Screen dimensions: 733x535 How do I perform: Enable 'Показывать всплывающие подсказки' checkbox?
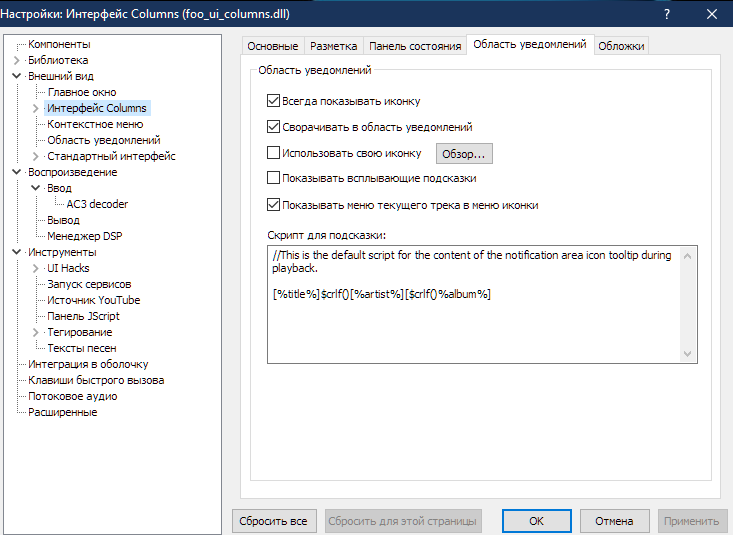(x=274, y=178)
